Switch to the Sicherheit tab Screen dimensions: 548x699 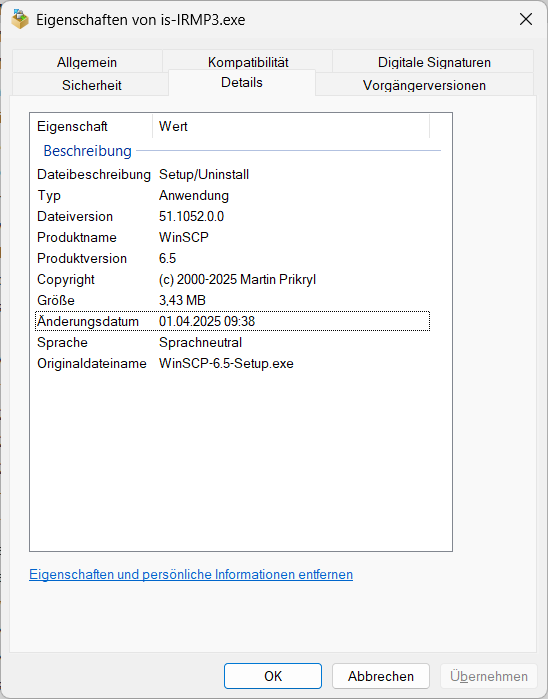coord(91,85)
